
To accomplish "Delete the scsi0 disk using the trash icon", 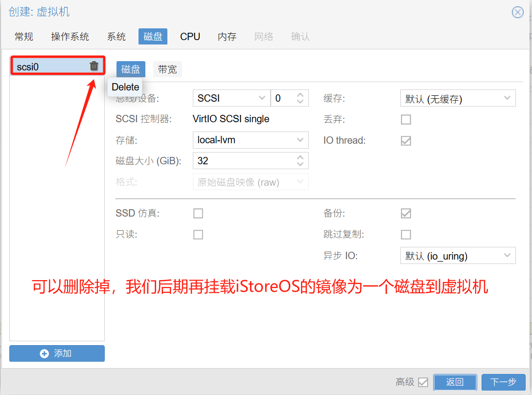I will point(93,66).
